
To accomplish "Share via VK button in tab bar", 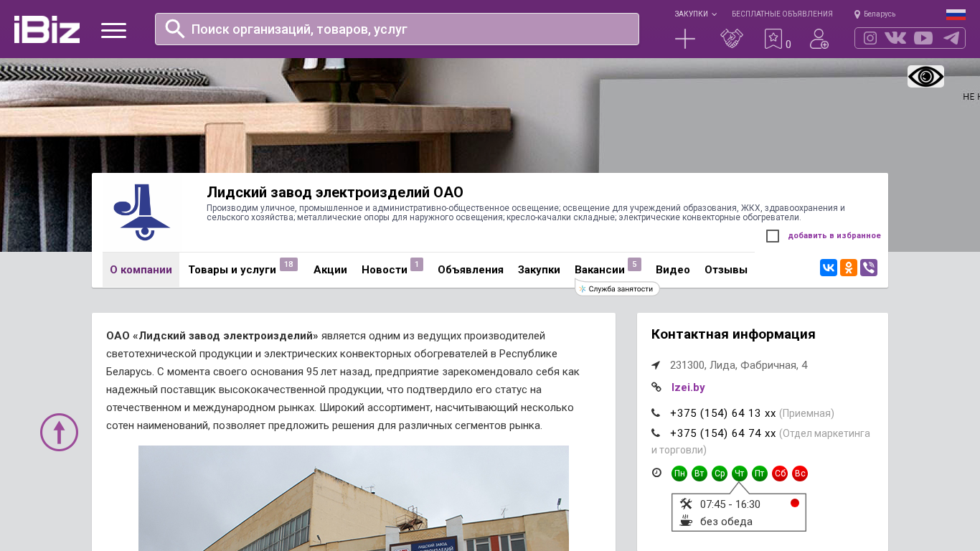I will point(829,268).
